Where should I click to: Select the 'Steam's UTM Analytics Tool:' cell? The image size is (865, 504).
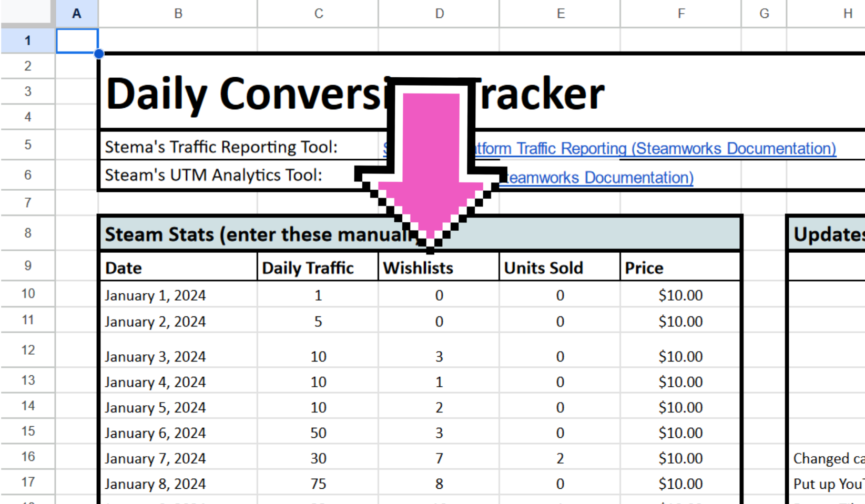(239, 174)
